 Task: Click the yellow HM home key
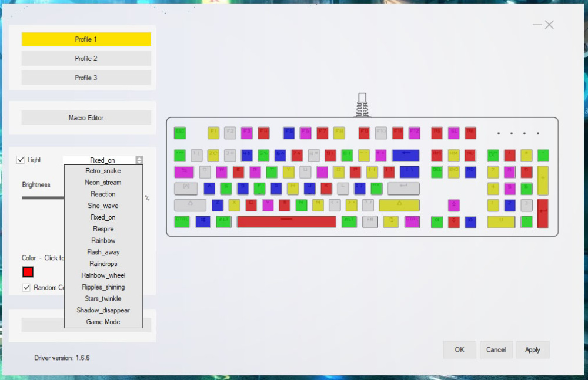tap(454, 155)
